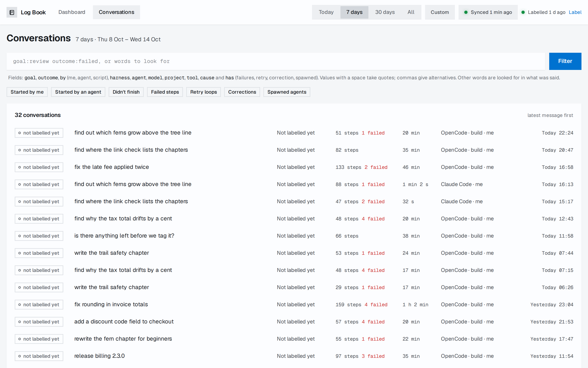Click "133 steps" in the late fee row

coord(349,167)
